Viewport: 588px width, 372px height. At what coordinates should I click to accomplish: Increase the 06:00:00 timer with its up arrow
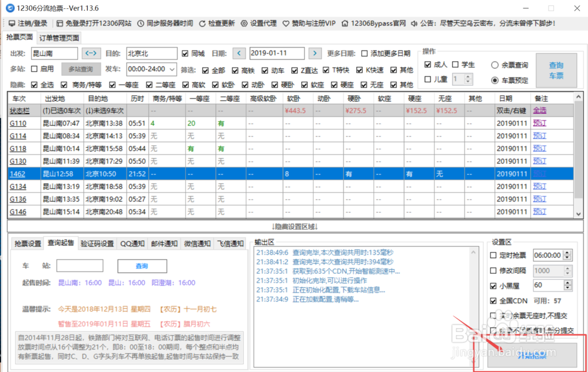tap(567, 252)
